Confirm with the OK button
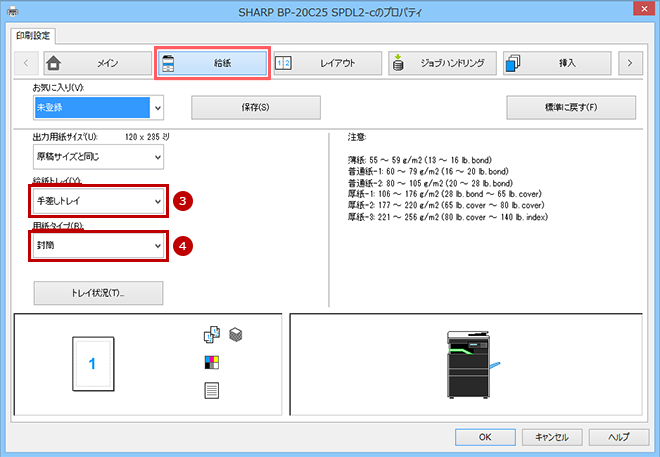Screen dimensions: 660x457 485,437
